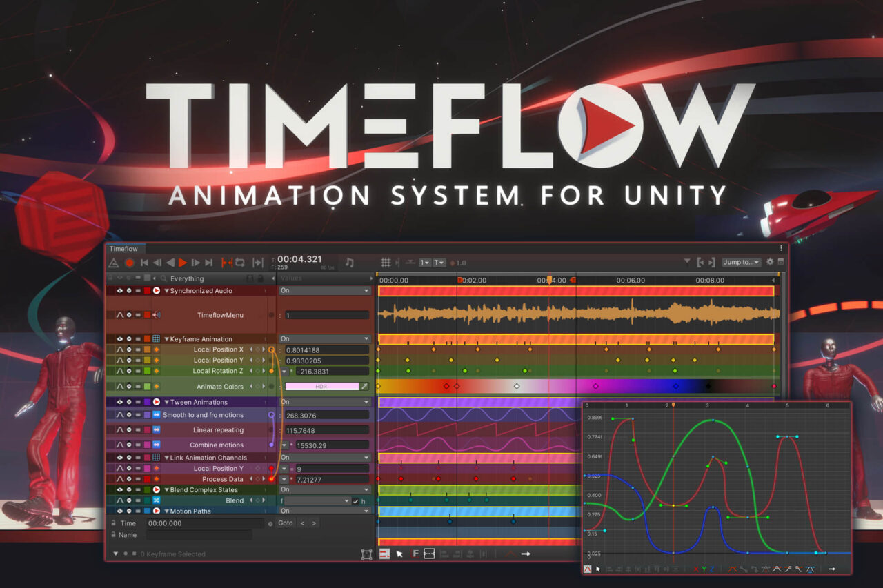Click the Local Position X value field
The height and width of the screenshot is (588, 883).
coord(326,350)
